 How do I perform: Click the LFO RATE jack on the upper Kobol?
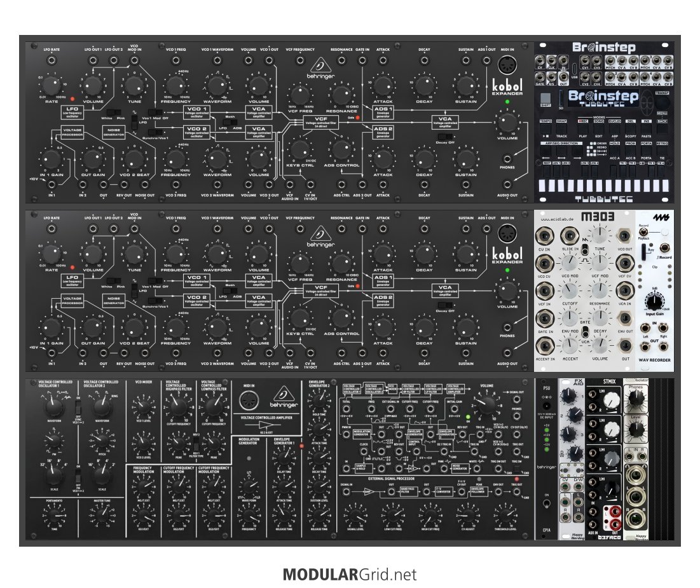click(51, 60)
